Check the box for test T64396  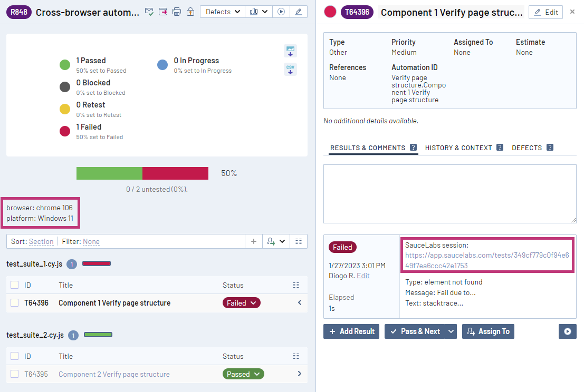(x=15, y=303)
